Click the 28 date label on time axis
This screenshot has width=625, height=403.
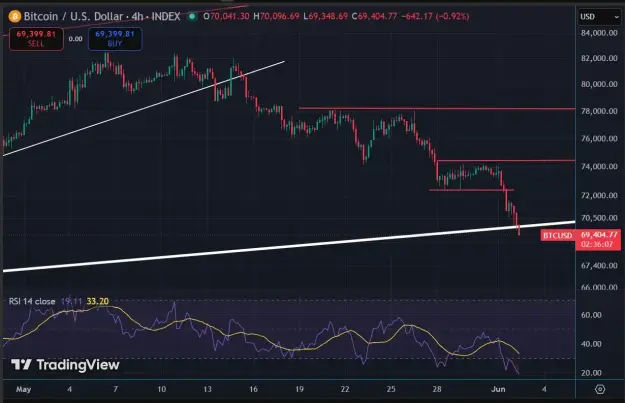(x=437, y=389)
